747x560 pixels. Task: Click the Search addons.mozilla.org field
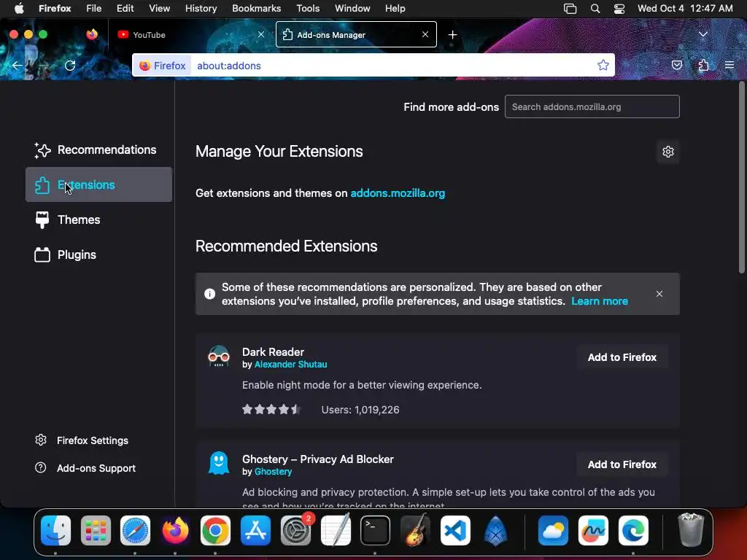click(592, 106)
